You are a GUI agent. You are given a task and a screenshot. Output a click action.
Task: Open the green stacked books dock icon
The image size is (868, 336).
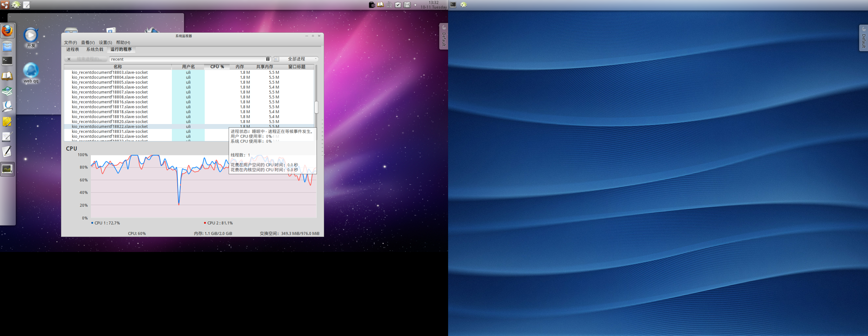(7, 91)
